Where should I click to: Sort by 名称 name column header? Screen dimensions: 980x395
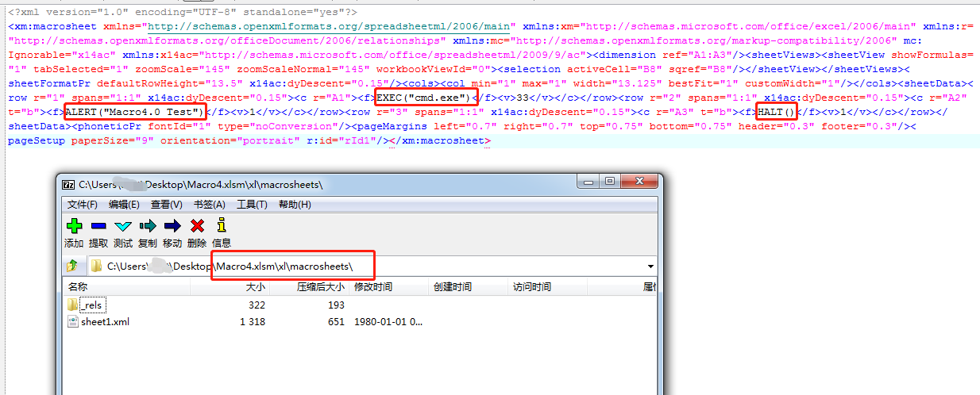coord(78,287)
